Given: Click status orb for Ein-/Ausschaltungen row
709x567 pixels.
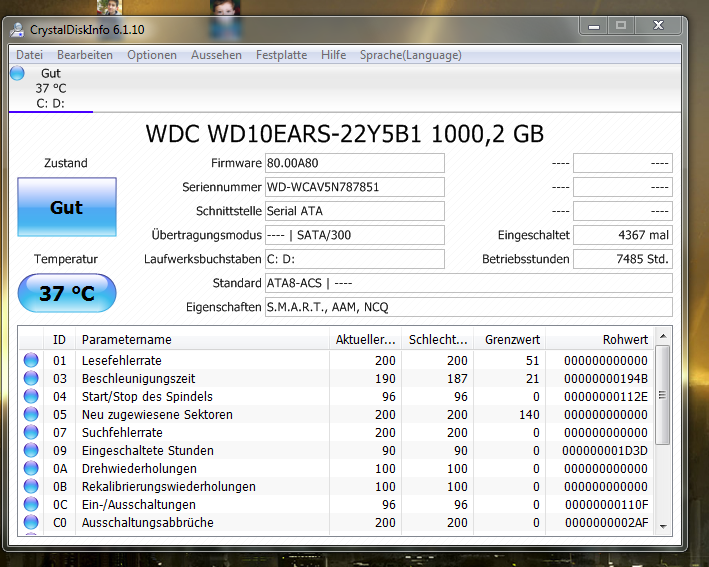Looking at the screenshot, I should click(31, 504).
